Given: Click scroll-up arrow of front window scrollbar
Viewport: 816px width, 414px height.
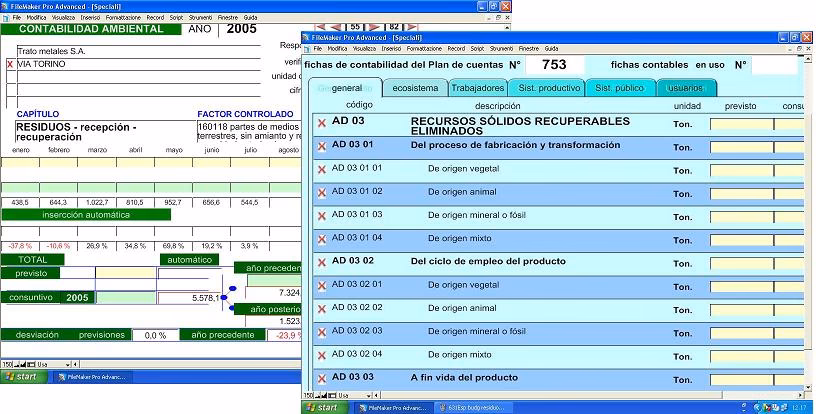Looking at the screenshot, I should click(808, 56).
